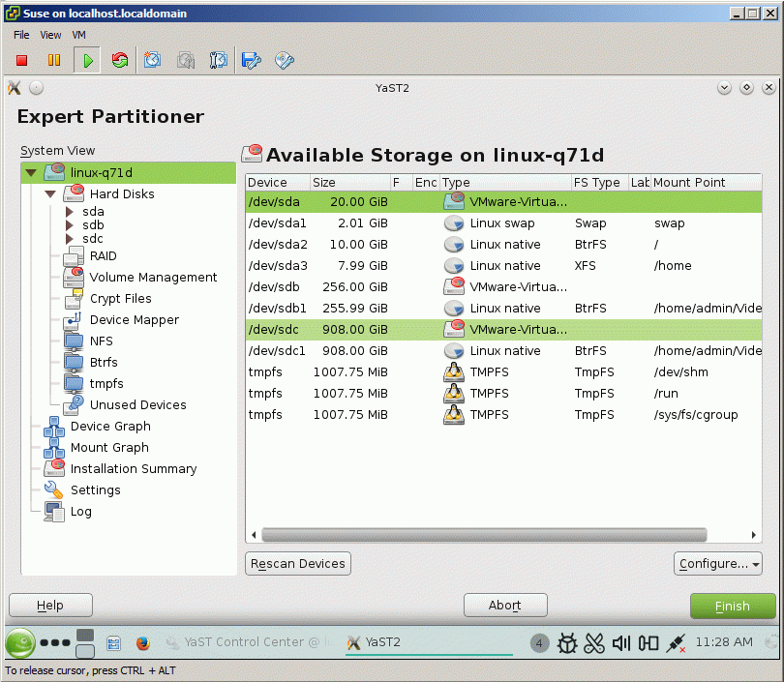Click the green Play VM toolbar icon
Viewport: 784px width, 682px height.
[87, 60]
